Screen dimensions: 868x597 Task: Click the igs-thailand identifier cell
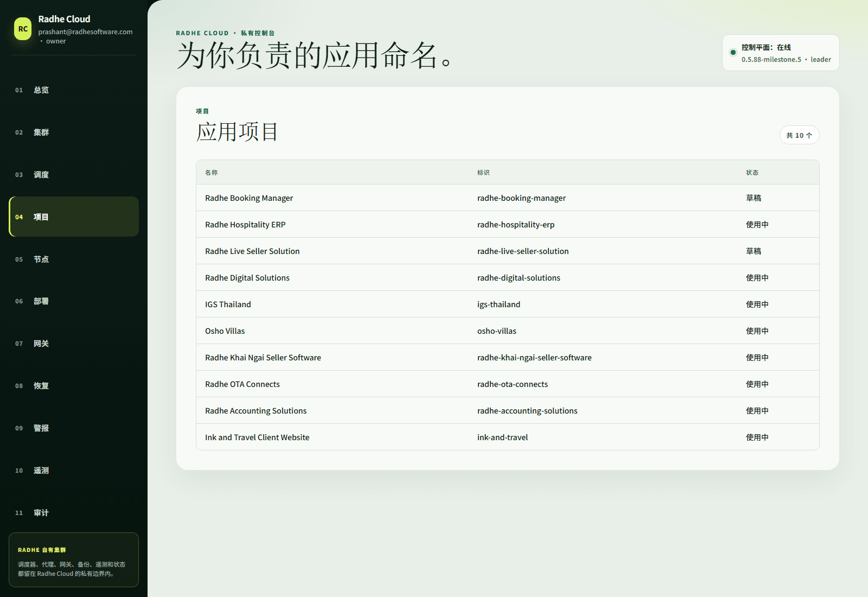[499, 304]
